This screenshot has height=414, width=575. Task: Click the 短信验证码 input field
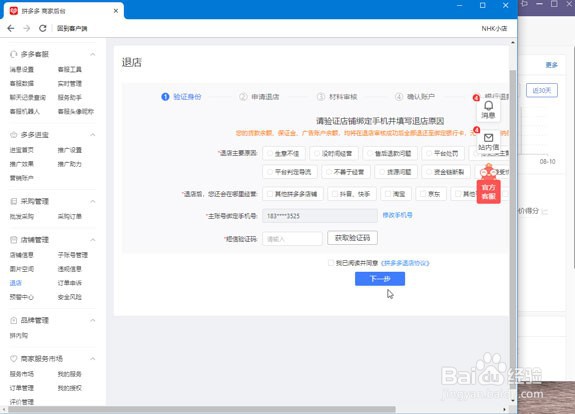coord(292,239)
